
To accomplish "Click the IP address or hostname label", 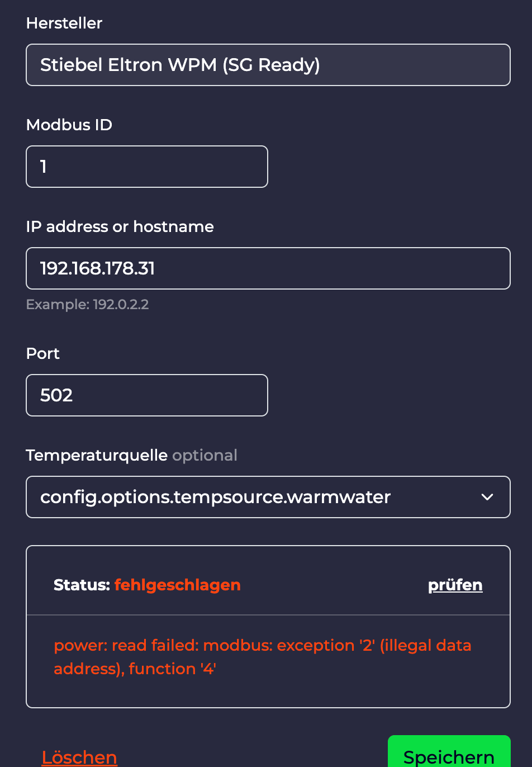I will [120, 226].
